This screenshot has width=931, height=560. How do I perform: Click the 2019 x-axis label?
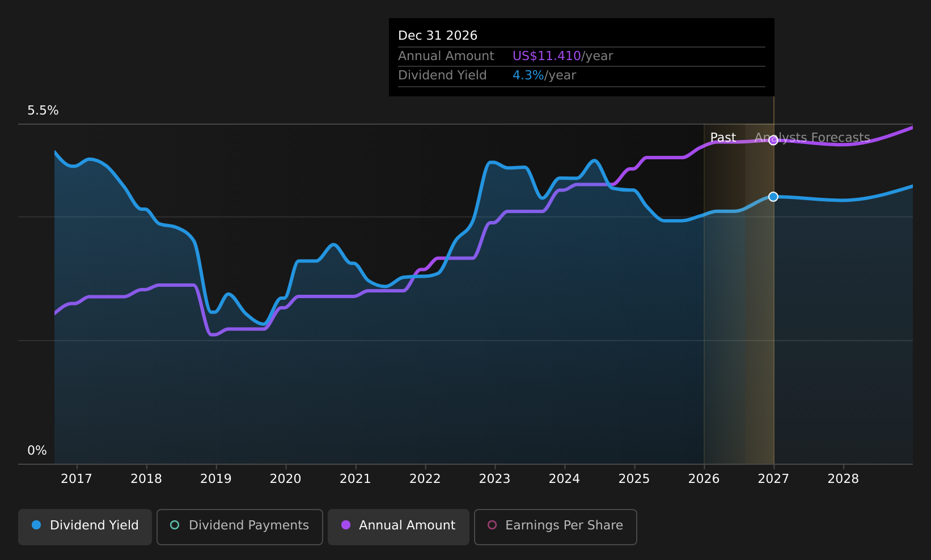click(216, 479)
